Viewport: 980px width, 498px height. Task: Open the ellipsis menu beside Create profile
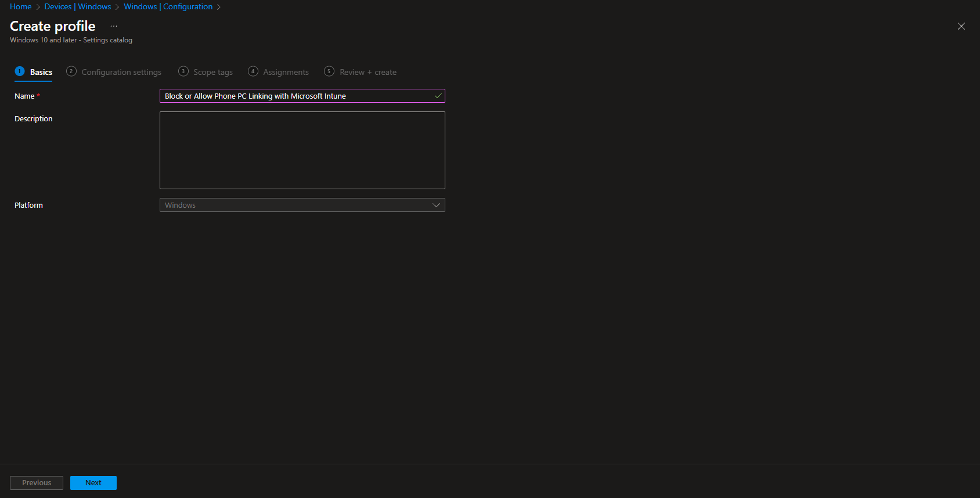click(x=114, y=26)
